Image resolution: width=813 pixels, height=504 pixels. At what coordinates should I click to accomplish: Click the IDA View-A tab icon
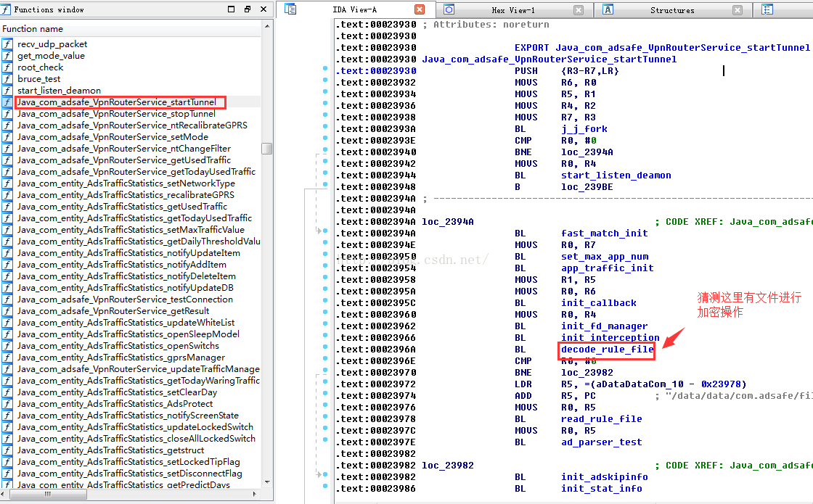pos(290,9)
